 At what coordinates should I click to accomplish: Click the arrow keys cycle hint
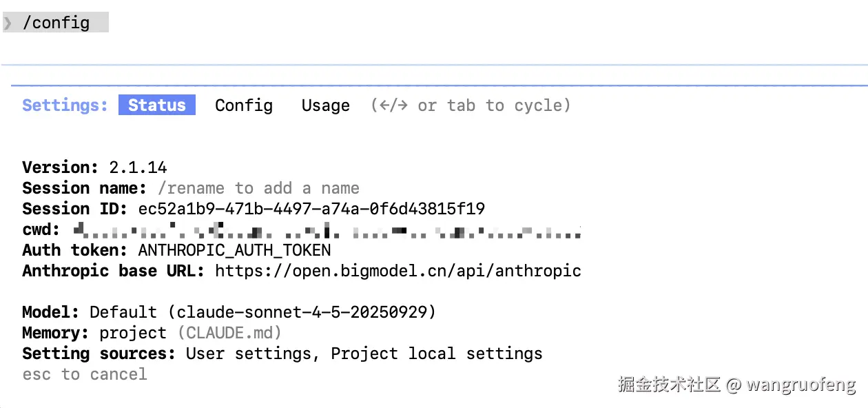point(471,105)
